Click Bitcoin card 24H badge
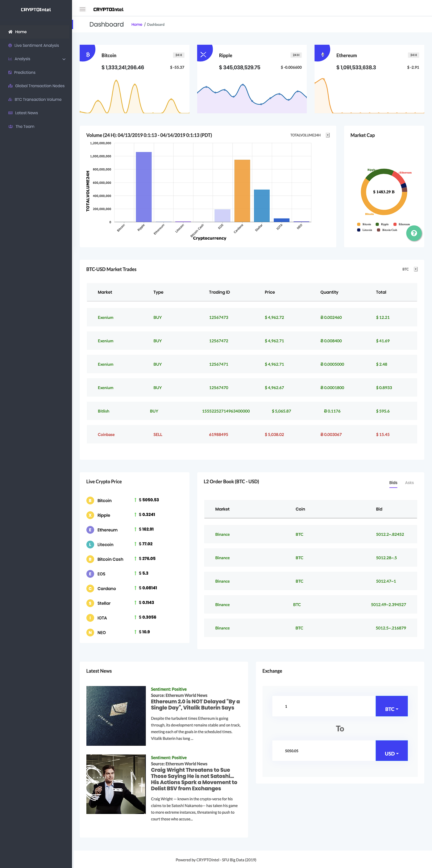 pyautogui.click(x=178, y=55)
